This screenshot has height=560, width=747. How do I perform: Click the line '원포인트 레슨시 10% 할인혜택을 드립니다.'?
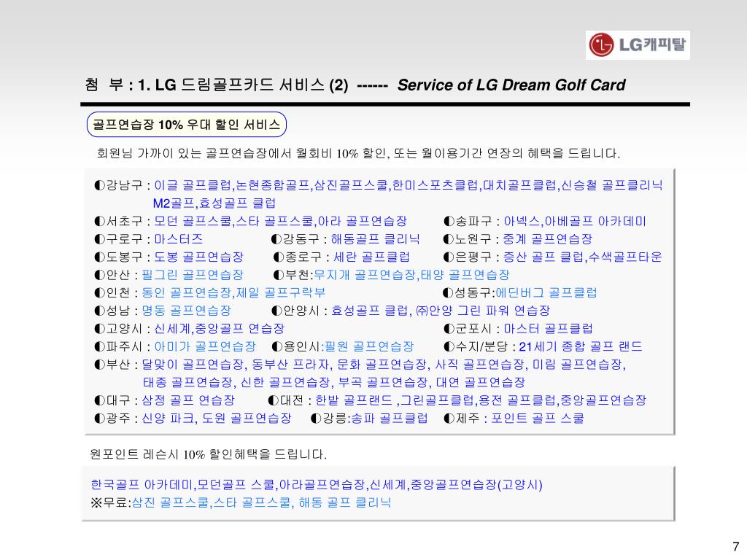(x=208, y=454)
